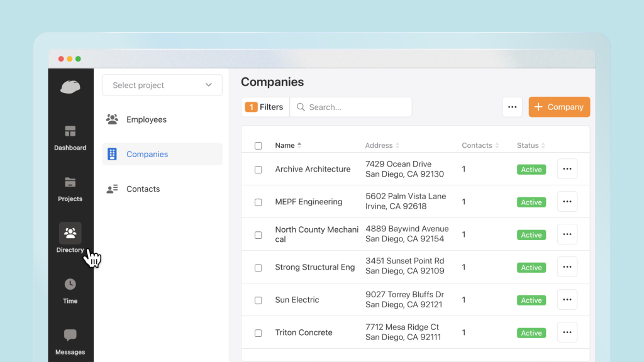Viewport: 644px width, 362px height.
Task: Click the Archive Architecture company name
Action: (x=313, y=169)
